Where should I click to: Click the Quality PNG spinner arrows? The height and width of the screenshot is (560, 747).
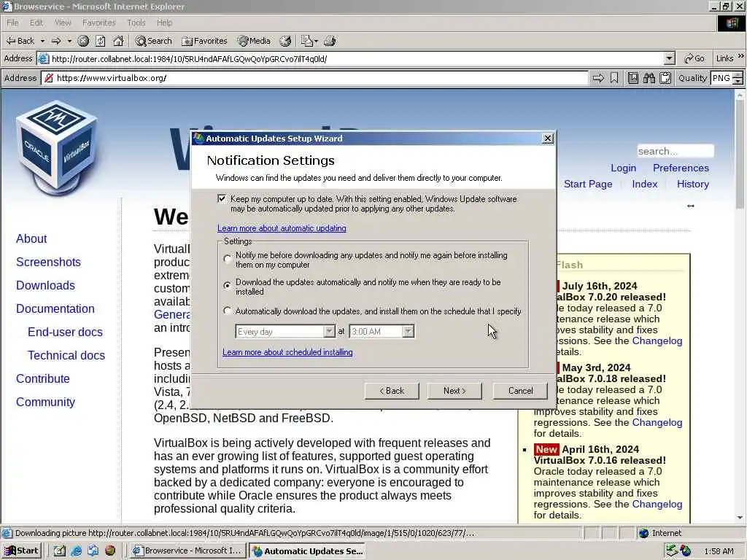[738, 78]
